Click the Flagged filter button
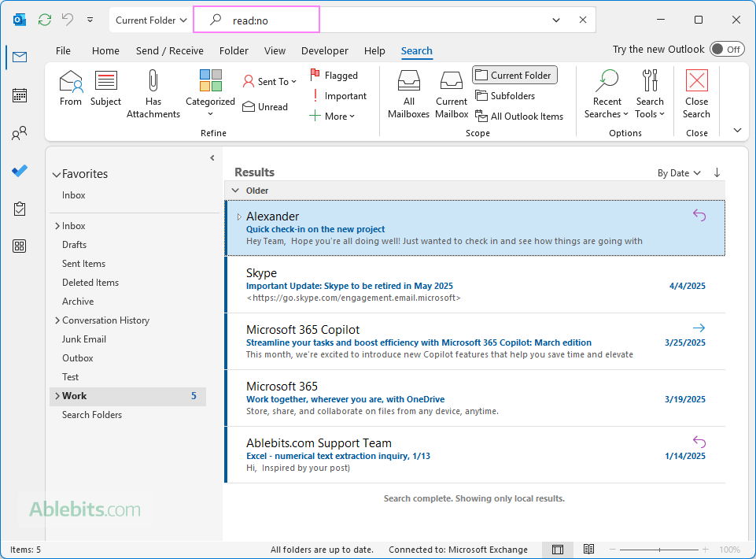This screenshot has width=756, height=559. pyautogui.click(x=334, y=76)
